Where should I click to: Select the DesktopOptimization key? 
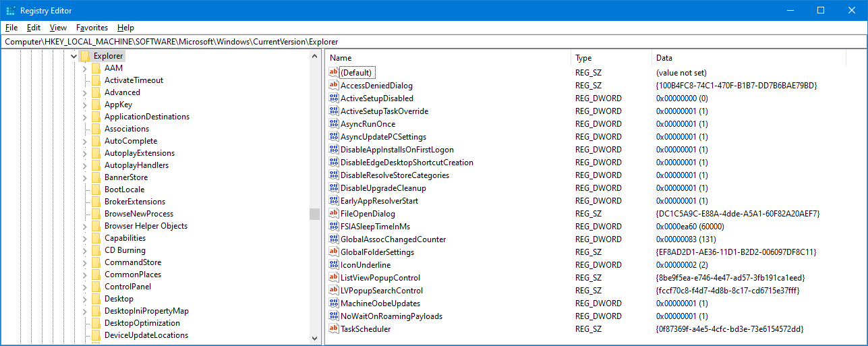pos(142,323)
